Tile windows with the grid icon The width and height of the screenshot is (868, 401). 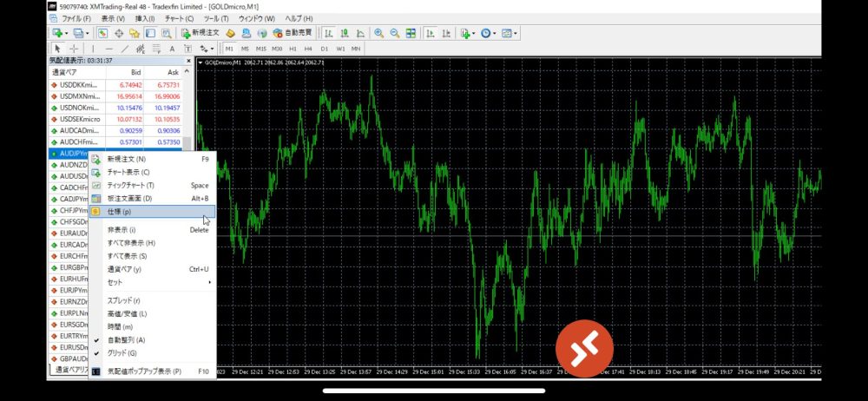tap(411, 33)
